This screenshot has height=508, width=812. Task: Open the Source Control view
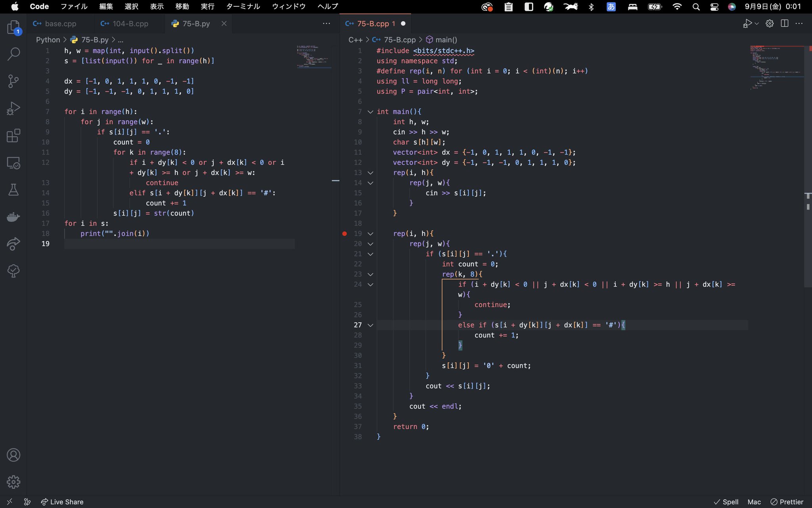(x=13, y=81)
